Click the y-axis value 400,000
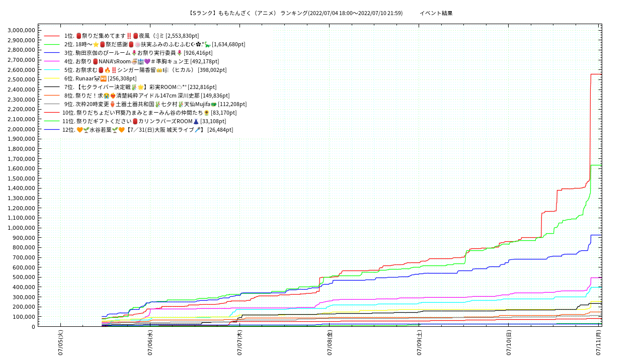Screen dimensions: 644x362 (24, 287)
